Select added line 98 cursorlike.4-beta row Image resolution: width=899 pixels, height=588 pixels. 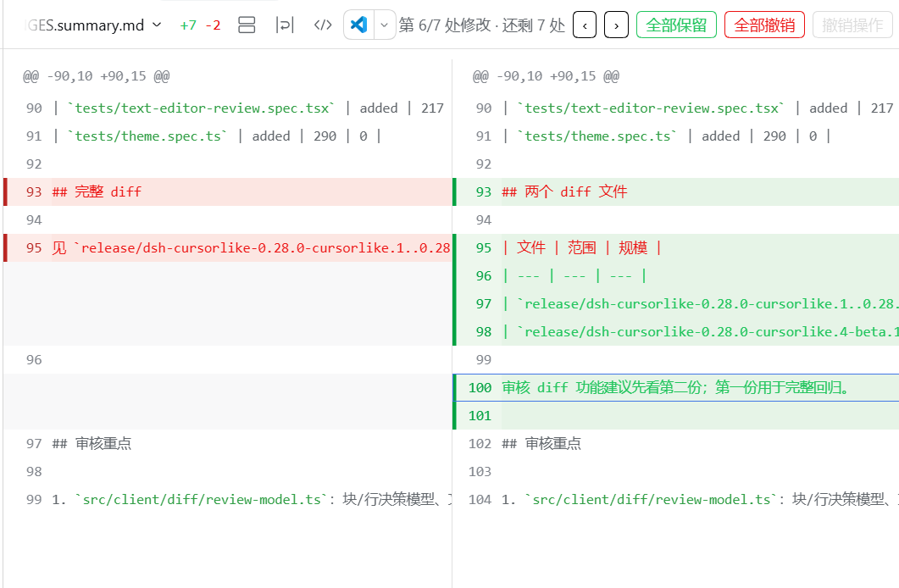tap(676, 332)
